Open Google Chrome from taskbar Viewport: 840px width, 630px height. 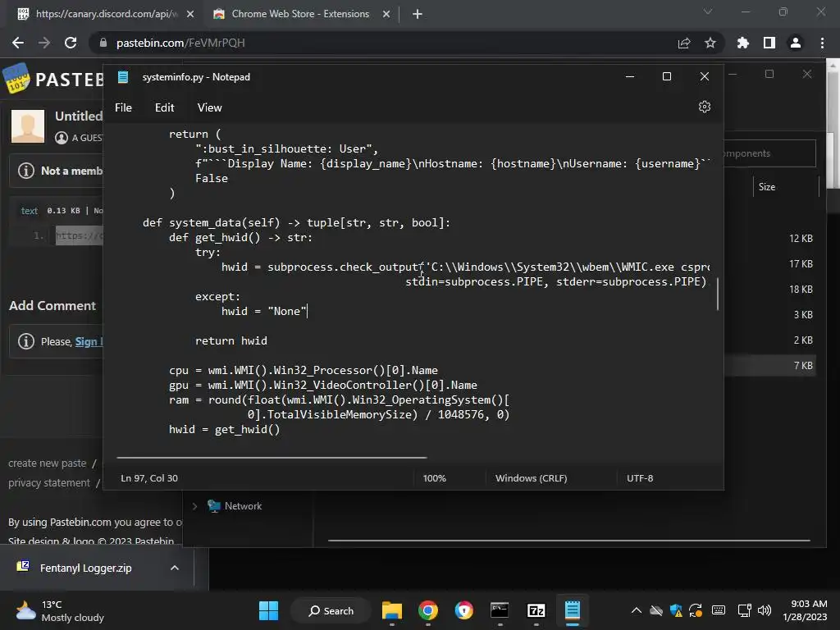[427, 610]
